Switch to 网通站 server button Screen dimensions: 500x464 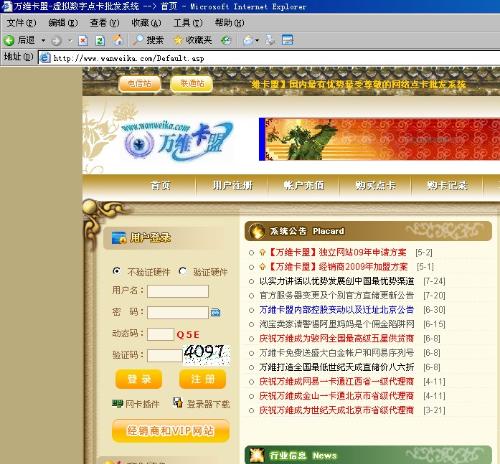pyautogui.click(x=192, y=84)
